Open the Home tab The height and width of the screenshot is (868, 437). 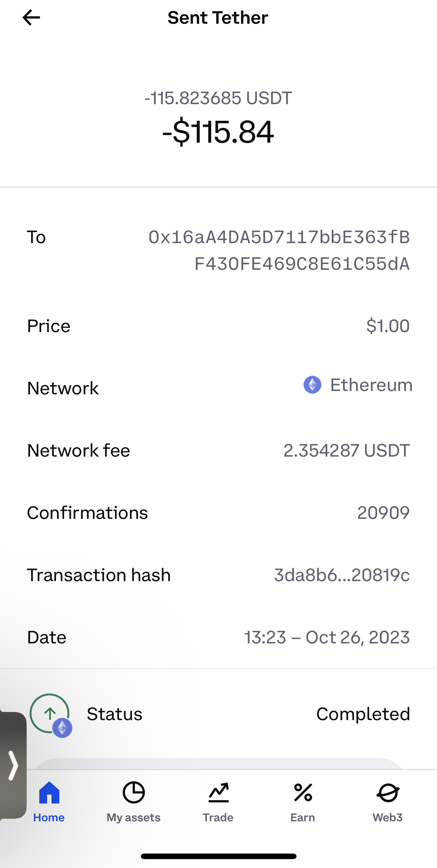click(49, 801)
